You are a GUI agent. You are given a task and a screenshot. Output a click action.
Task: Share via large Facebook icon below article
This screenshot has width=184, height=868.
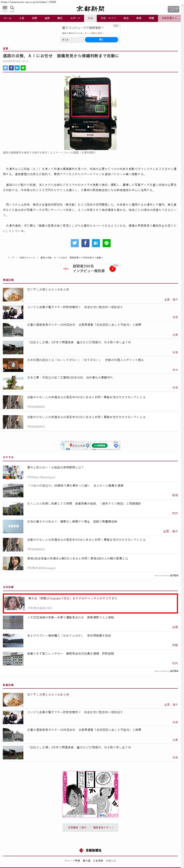click(85, 243)
